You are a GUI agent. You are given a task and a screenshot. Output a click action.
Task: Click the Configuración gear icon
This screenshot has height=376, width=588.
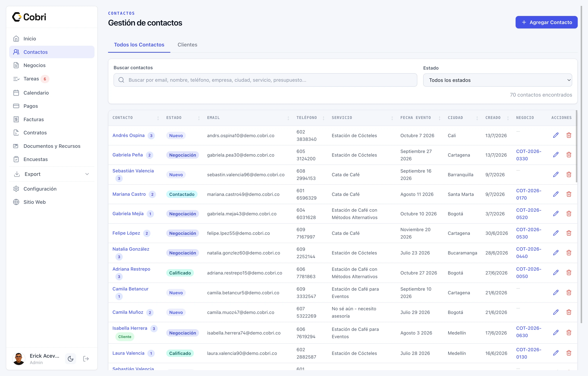pos(16,189)
